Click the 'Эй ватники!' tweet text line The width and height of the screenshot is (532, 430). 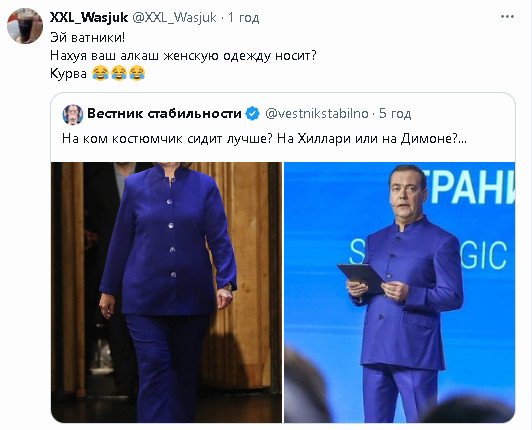(88, 37)
